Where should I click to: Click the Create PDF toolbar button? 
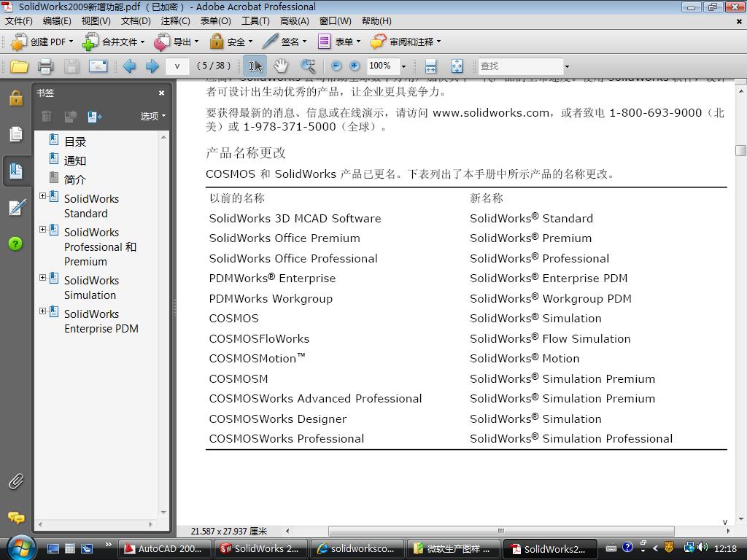click(42, 42)
